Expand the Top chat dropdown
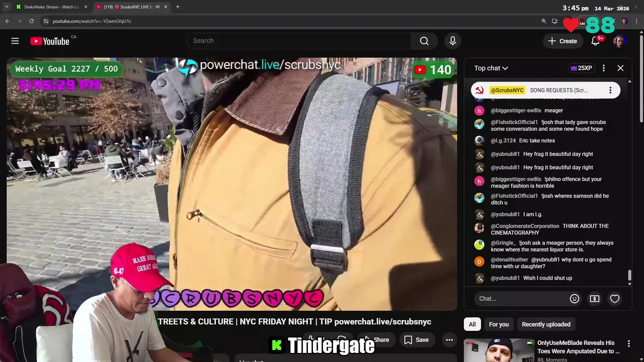 pos(491,68)
